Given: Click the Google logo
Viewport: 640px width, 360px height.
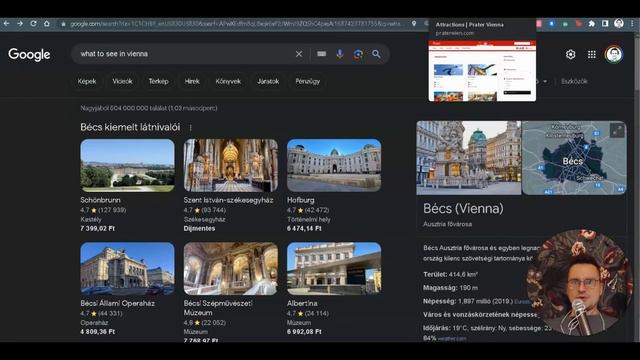Looking at the screenshot, I should click(x=29, y=54).
